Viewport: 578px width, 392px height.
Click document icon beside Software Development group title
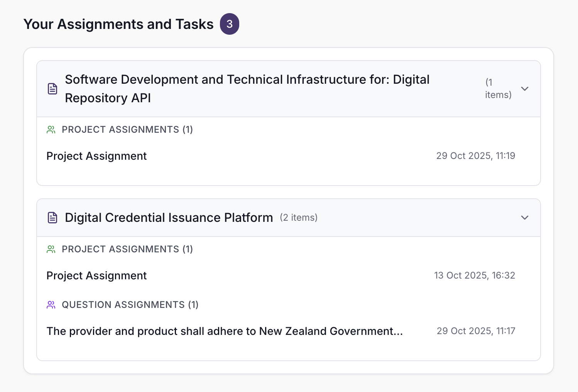coord(52,89)
